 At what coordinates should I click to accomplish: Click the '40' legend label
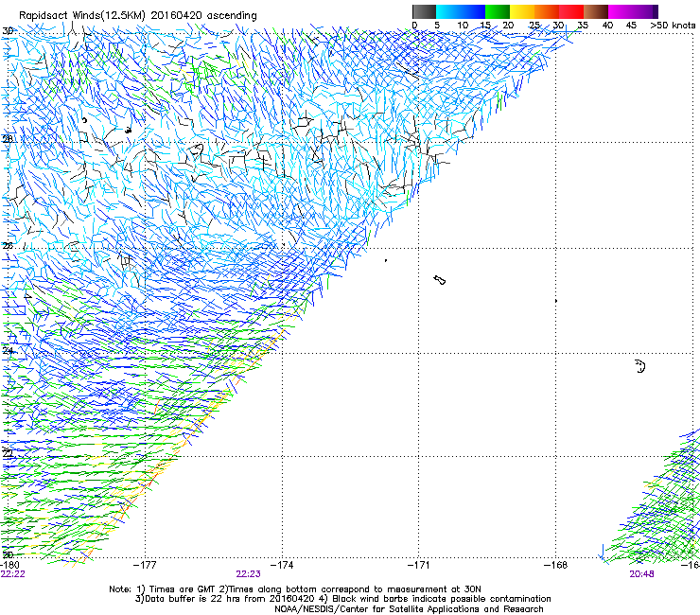607,26
